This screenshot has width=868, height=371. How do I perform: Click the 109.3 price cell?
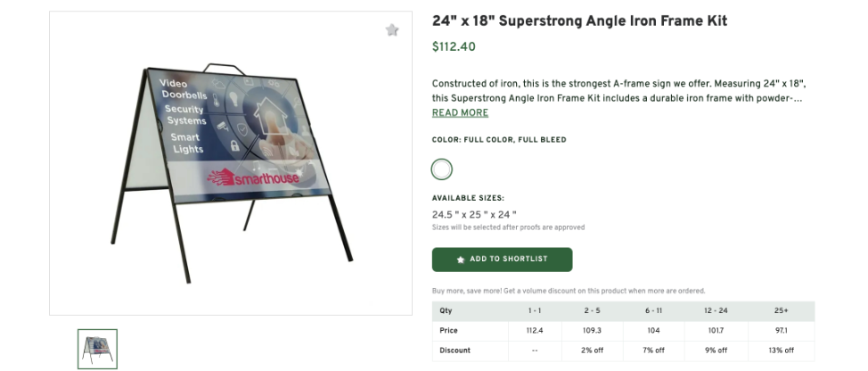coord(593,330)
